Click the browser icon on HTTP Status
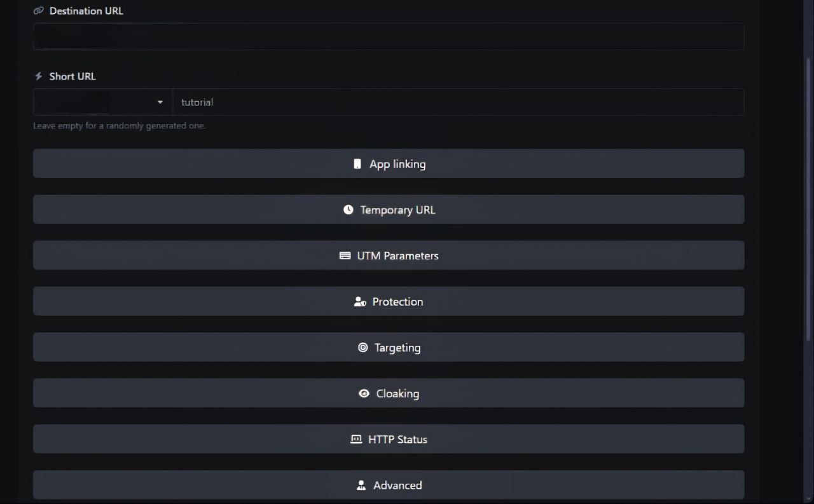This screenshot has height=504, width=814. [x=355, y=439]
